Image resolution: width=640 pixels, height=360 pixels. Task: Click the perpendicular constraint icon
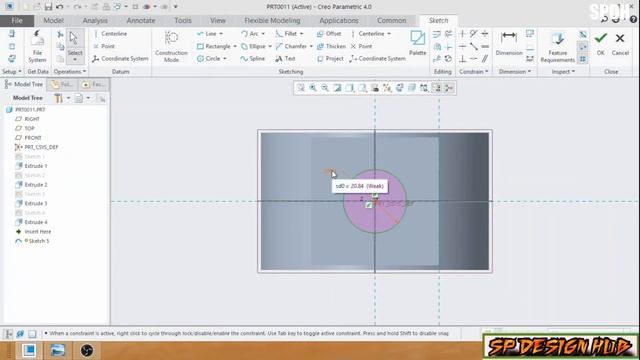[462, 59]
